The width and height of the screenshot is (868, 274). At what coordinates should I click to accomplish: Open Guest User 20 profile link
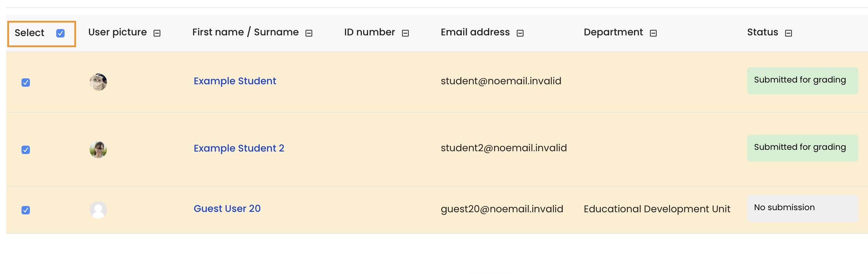[x=227, y=208]
